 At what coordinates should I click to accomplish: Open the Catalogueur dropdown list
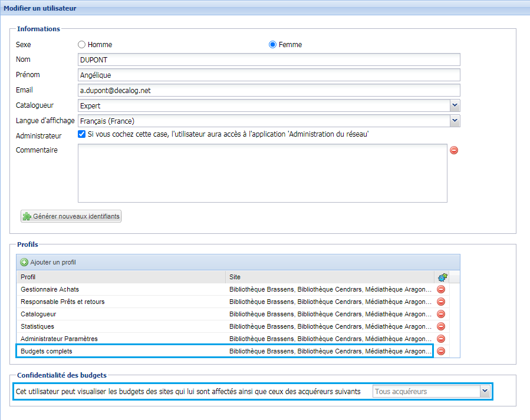[455, 105]
